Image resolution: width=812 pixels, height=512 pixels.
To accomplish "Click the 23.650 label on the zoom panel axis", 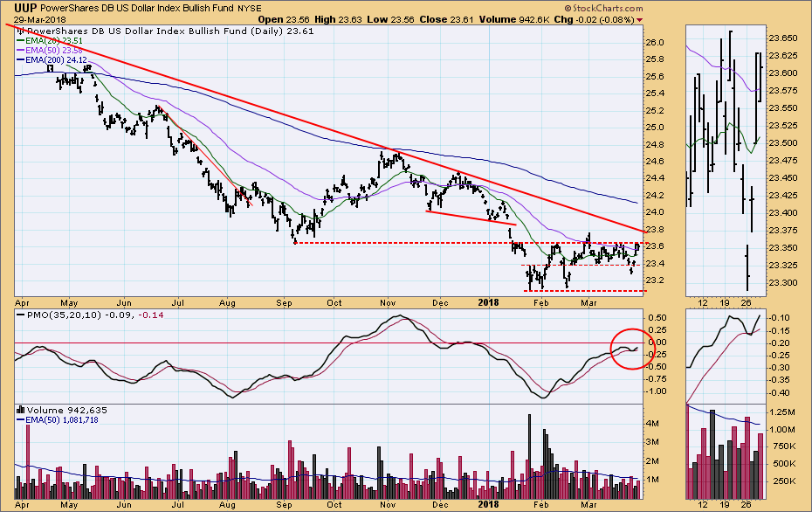I will pyautogui.click(x=783, y=38).
